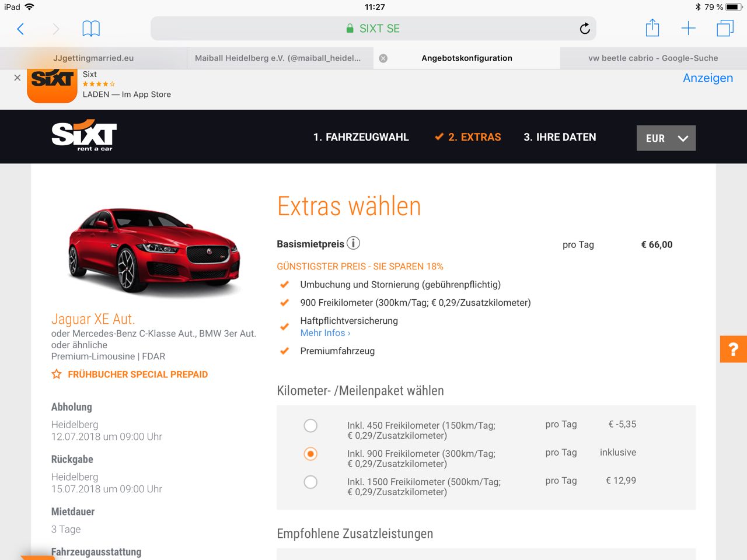
Task: Click info icon beside Basismietpreis
Action: pos(353,243)
